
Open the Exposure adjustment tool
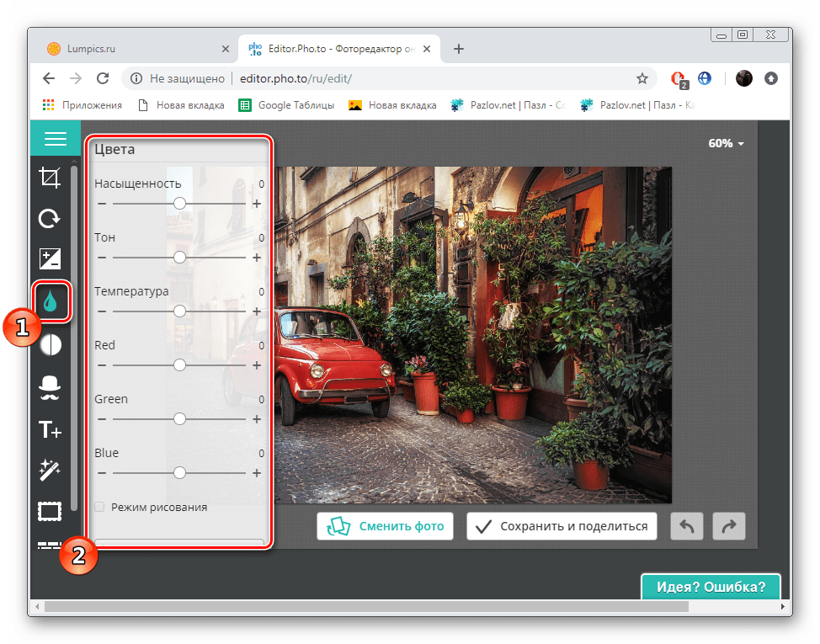pos(51,258)
